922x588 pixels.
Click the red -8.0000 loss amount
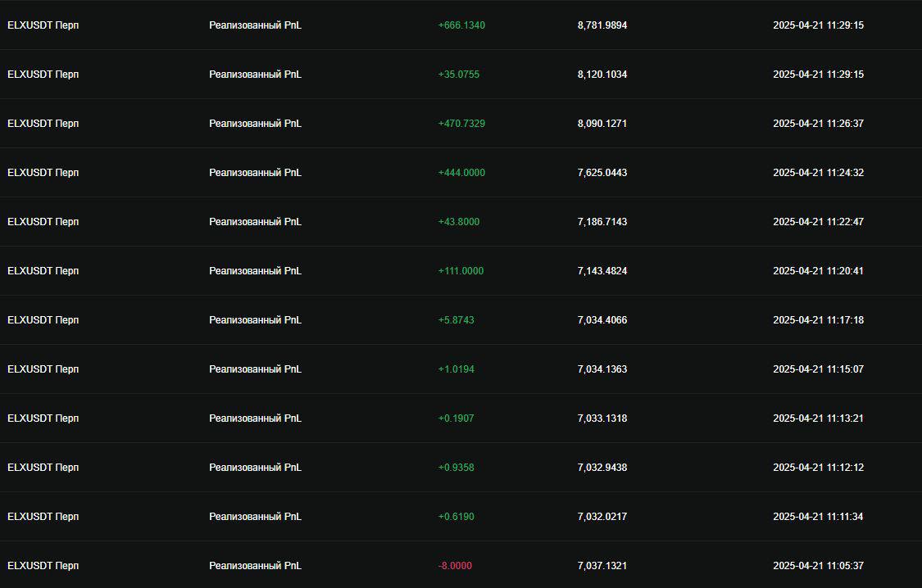455,566
